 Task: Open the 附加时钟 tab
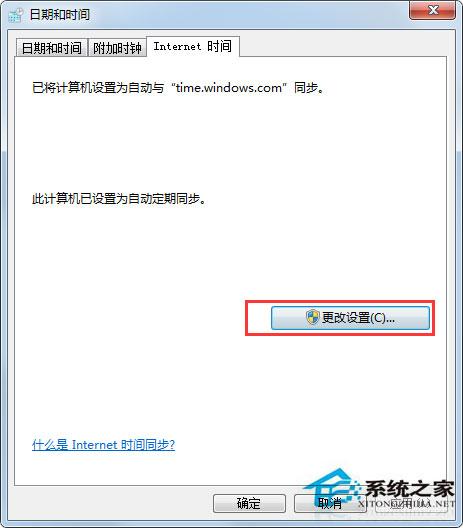117,48
